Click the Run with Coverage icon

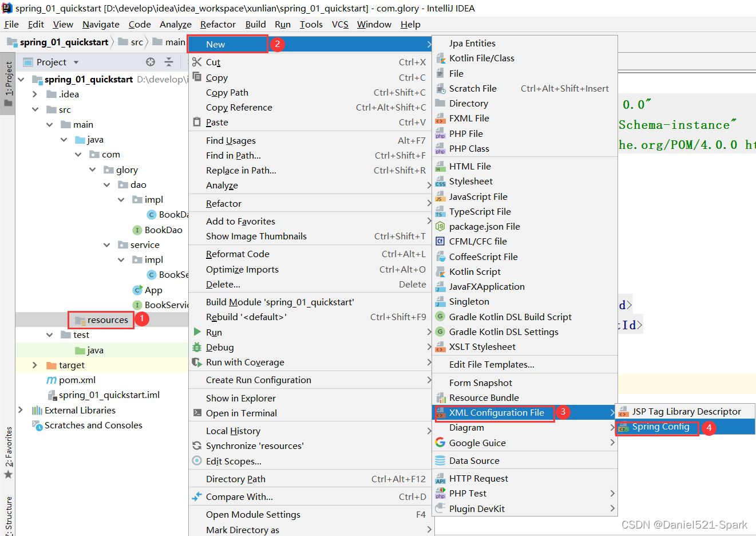pyautogui.click(x=197, y=362)
